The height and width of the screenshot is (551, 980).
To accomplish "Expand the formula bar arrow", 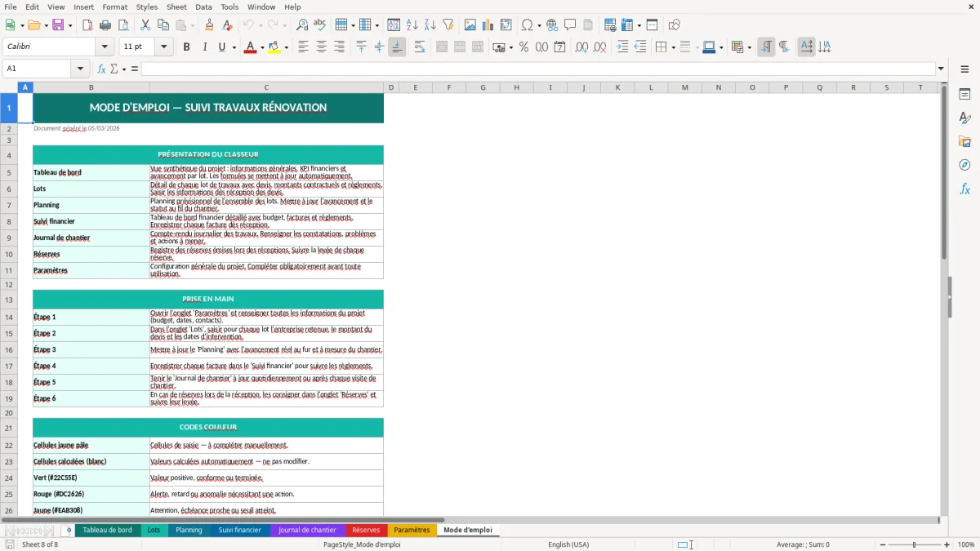I will pyautogui.click(x=941, y=69).
